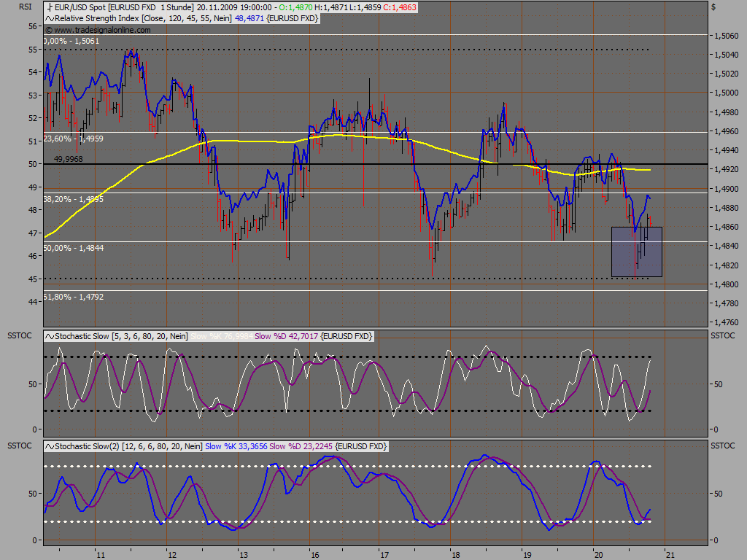This screenshot has width=747, height=560.
Task: Click the RSI value 48,4871
Action: pos(249,18)
